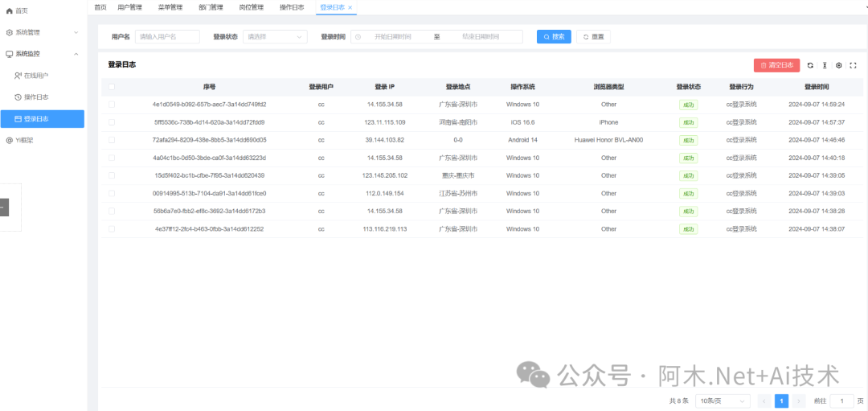The image size is (868, 411).
Task: Click the 用户名 input field
Action: (x=167, y=37)
